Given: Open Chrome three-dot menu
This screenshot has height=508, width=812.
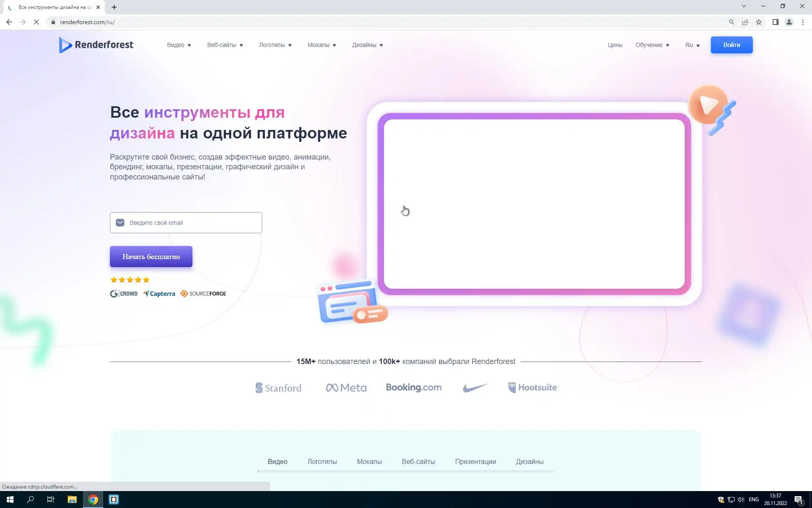Looking at the screenshot, I should pos(803,22).
